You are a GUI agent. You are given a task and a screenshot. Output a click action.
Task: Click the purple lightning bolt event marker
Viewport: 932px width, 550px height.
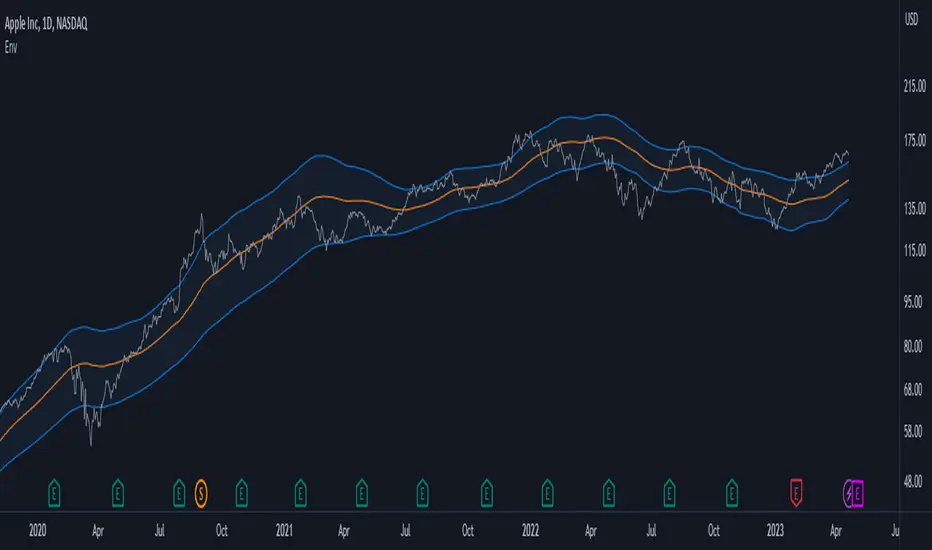[849, 494]
